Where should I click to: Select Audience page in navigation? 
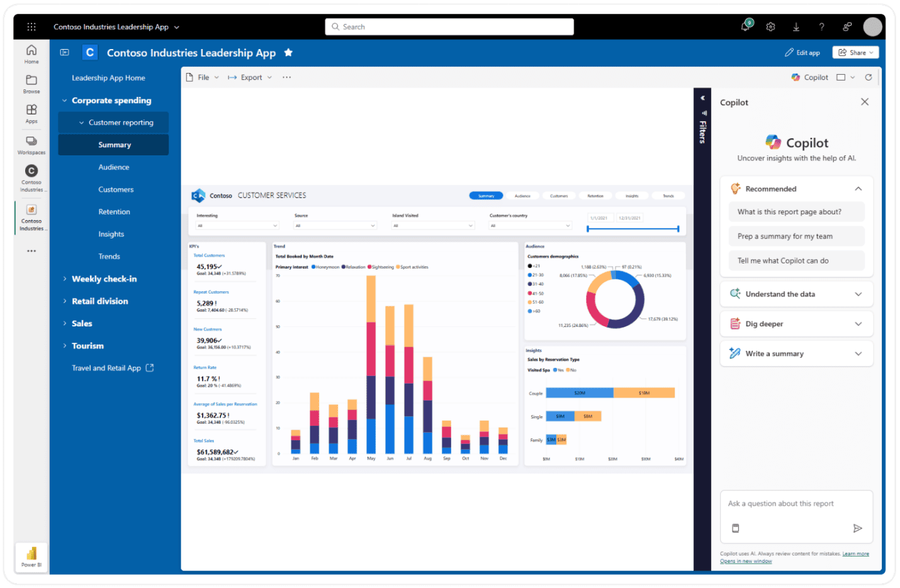pyautogui.click(x=113, y=167)
